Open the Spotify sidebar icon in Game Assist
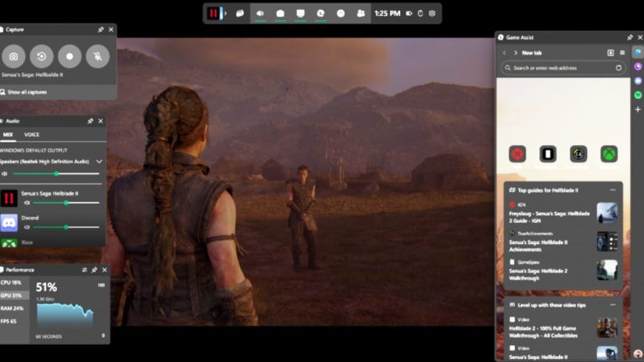 (x=638, y=96)
